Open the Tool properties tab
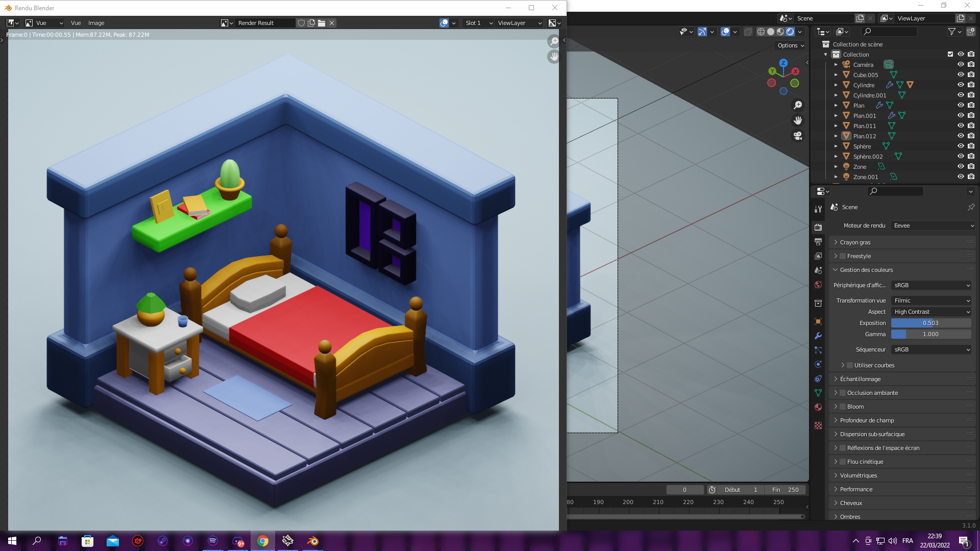Screen dimensions: 980x551 pos(818,209)
